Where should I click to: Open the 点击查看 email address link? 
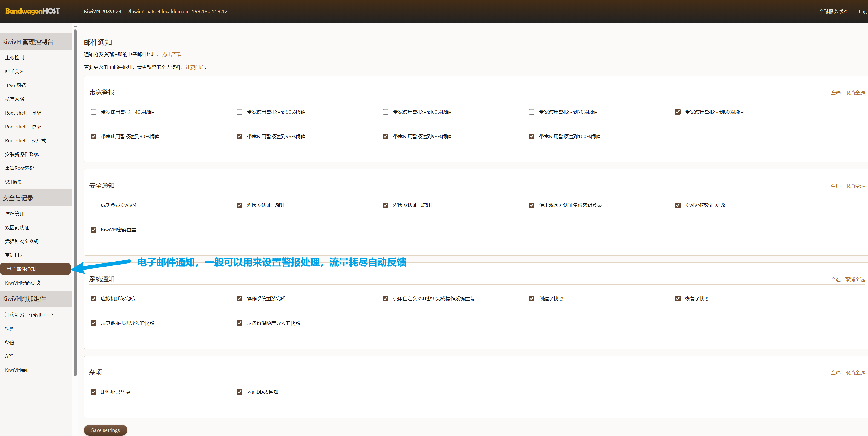coord(172,55)
